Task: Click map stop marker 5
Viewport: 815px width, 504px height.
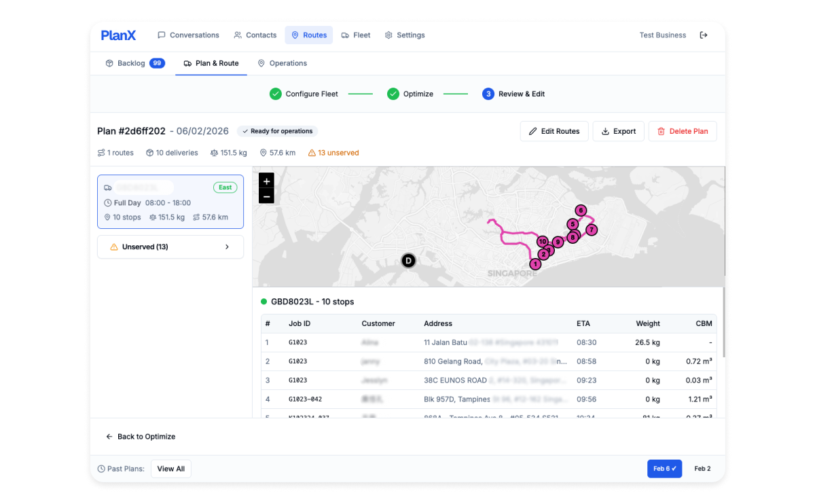Action: click(573, 224)
